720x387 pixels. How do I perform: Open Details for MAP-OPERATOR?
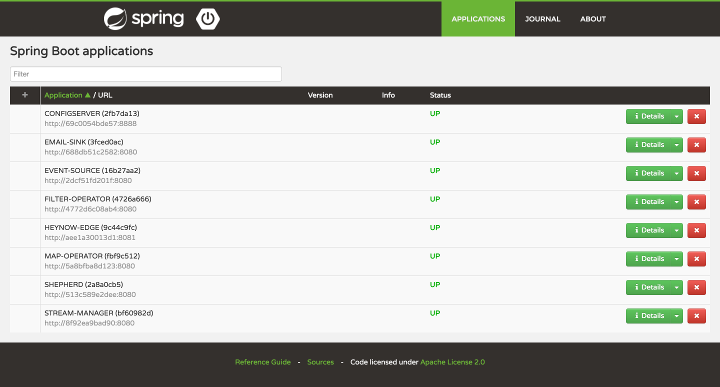coord(648,259)
